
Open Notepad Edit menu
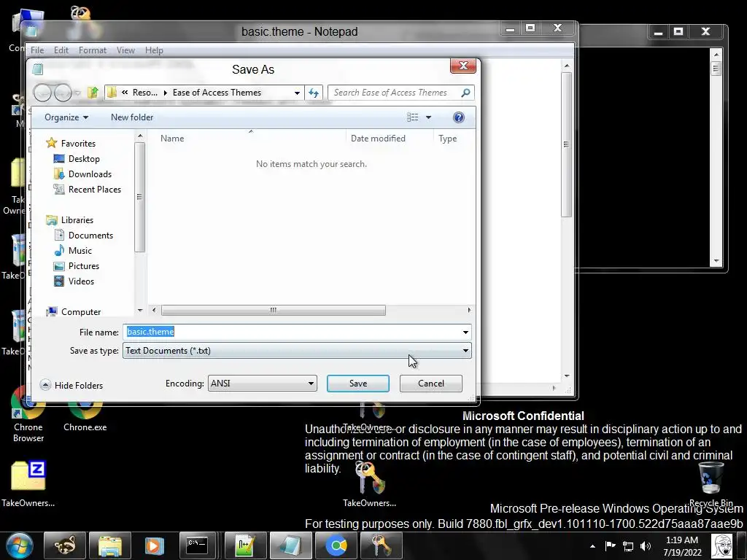click(x=61, y=50)
